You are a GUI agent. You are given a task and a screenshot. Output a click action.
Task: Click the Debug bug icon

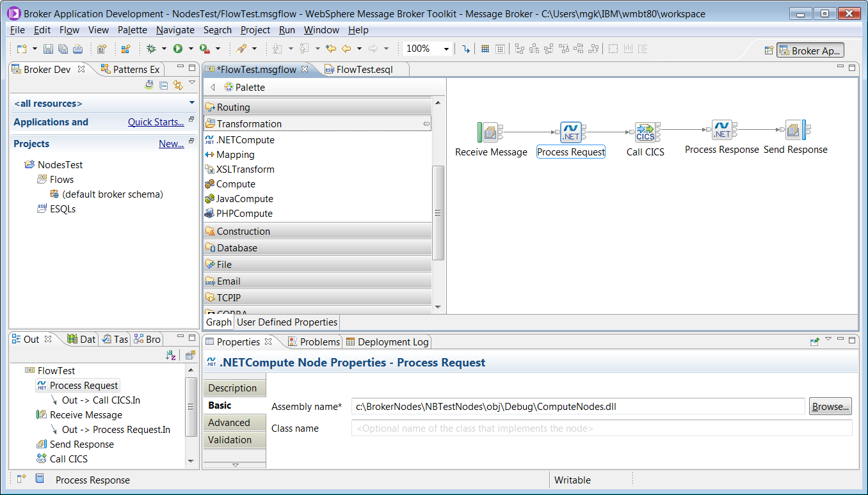151,49
